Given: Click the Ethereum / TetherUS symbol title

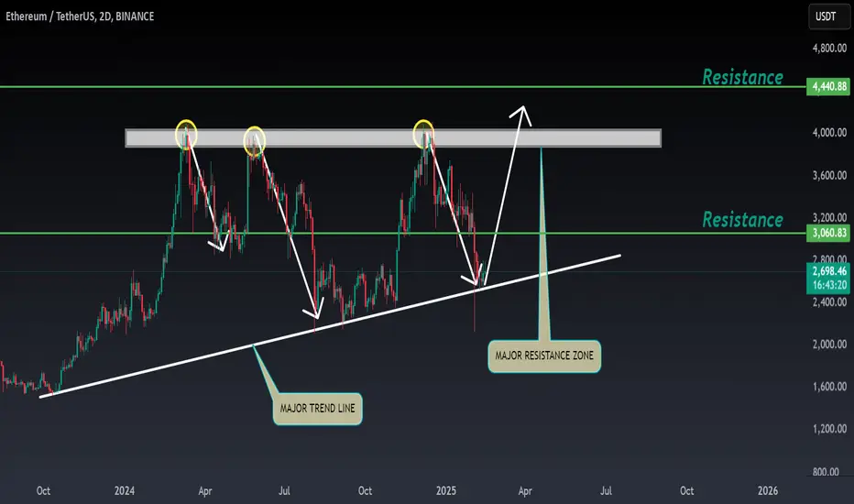Looking at the screenshot, I should pos(80,16).
